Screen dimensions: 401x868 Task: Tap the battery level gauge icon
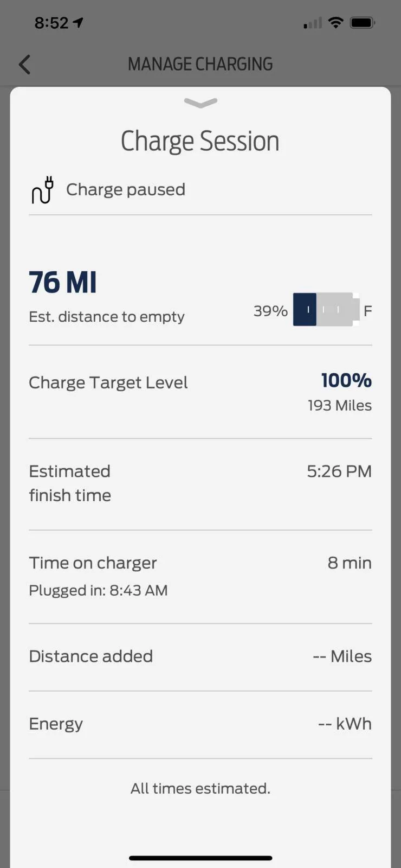(x=326, y=310)
